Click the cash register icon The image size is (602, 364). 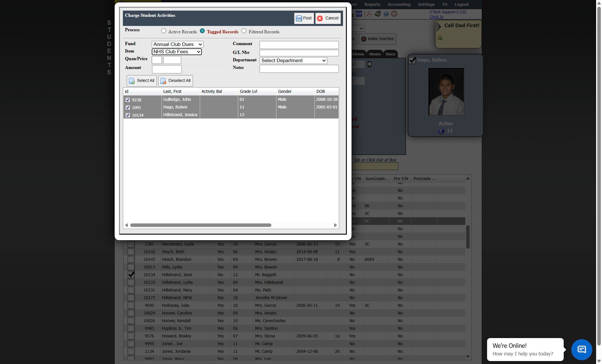pos(378,14)
